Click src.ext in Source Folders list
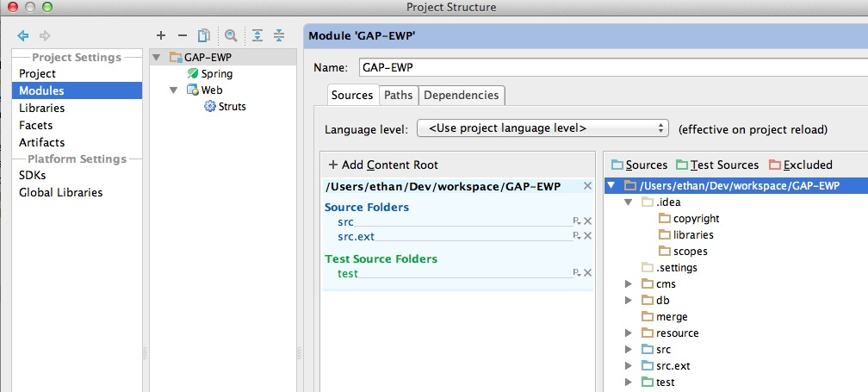Image resolution: width=868 pixels, height=392 pixels. pos(356,237)
